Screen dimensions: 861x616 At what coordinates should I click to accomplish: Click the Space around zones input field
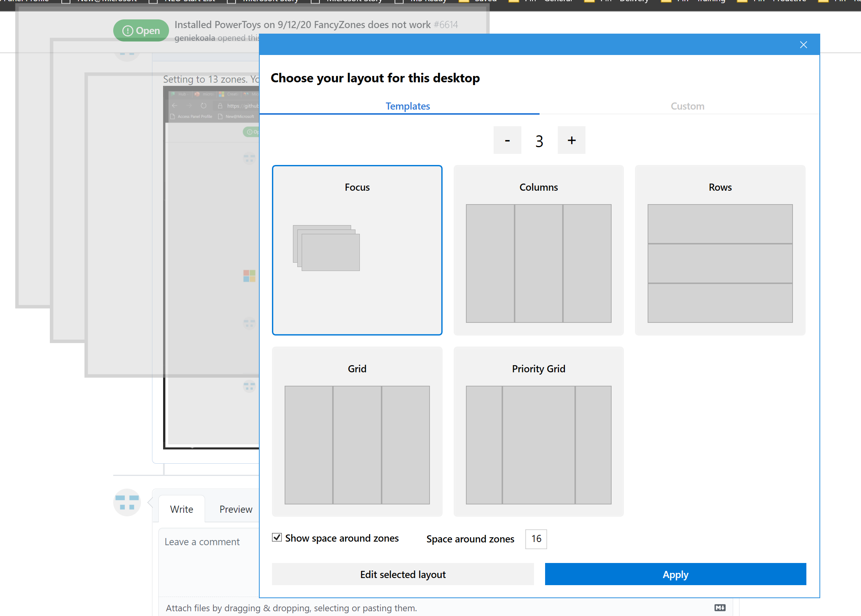pyautogui.click(x=536, y=539)
